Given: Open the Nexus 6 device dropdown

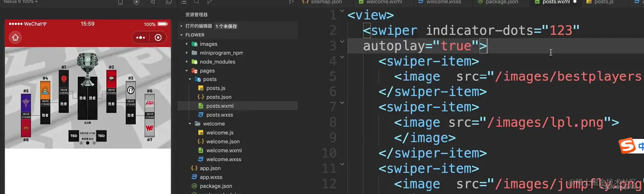Looking at the screenshot, I should click(x=20, y=2).
